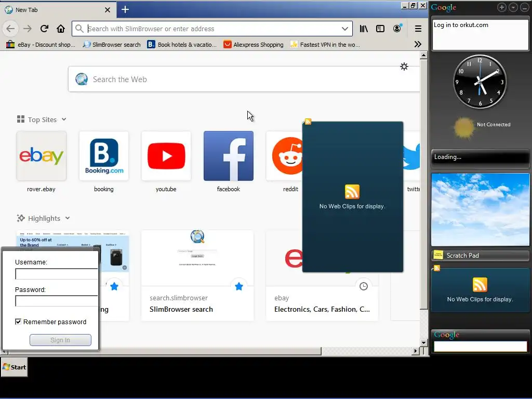Click the sky photo gadget

click(480, 209)
